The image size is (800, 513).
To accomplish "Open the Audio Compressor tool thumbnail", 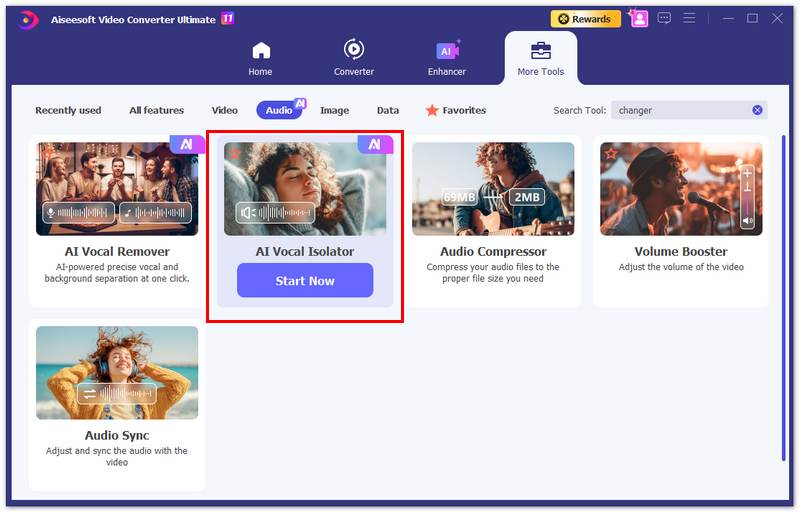I will point(493,189).
